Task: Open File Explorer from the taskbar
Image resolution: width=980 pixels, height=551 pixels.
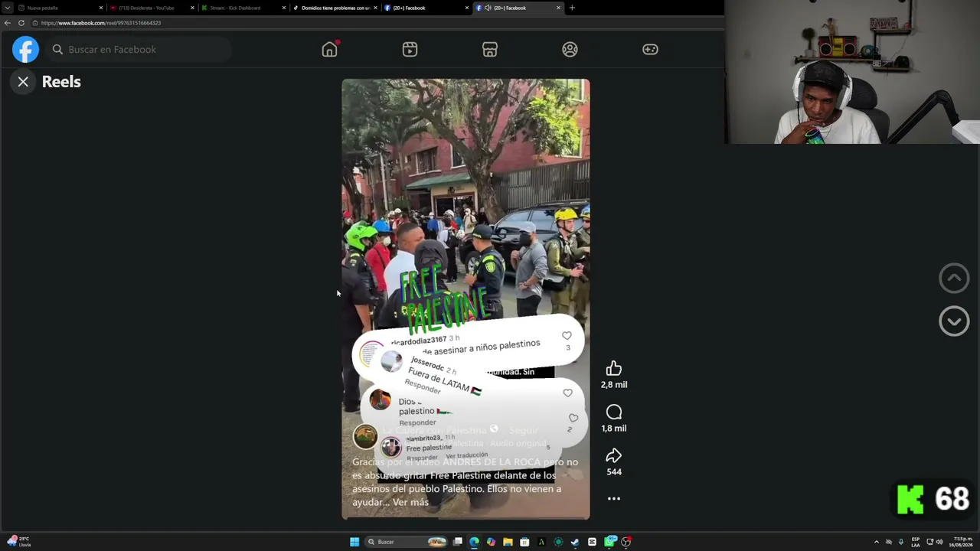Action: tap(508, 542)
